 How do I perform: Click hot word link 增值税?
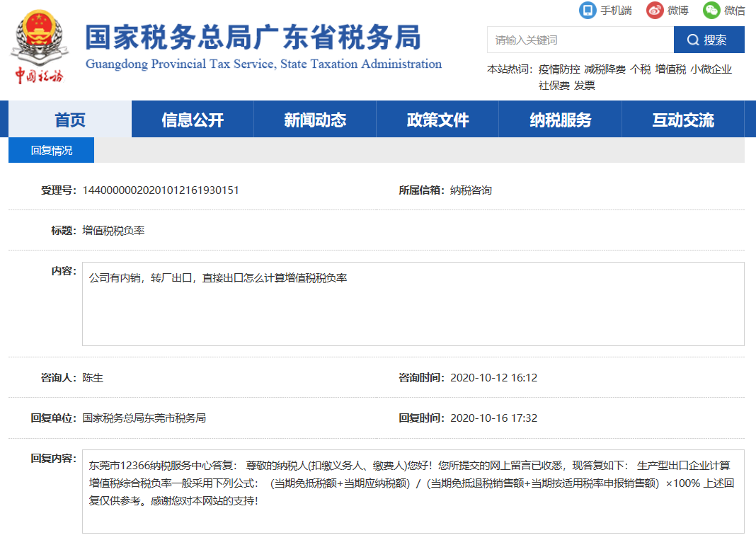coord(670,69)
